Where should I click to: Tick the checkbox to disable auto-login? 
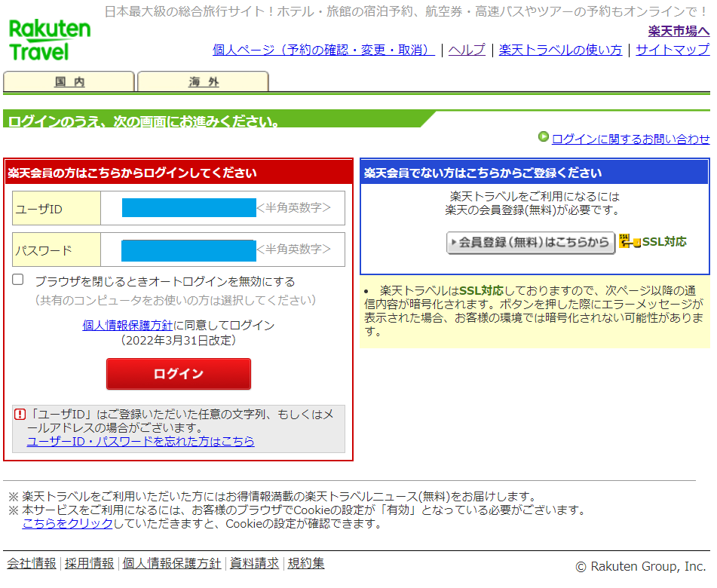pyautogui.click(x=18, y=280)
